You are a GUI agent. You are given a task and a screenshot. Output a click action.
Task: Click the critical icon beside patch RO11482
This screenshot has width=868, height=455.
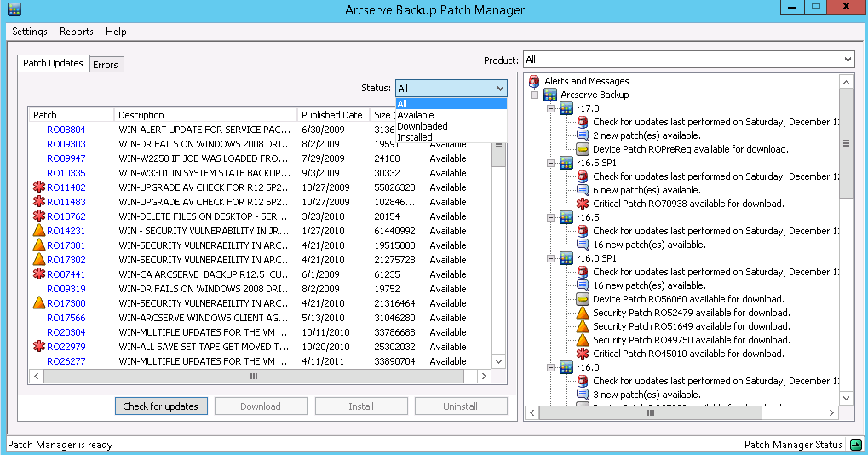click(x=38, y=187)
